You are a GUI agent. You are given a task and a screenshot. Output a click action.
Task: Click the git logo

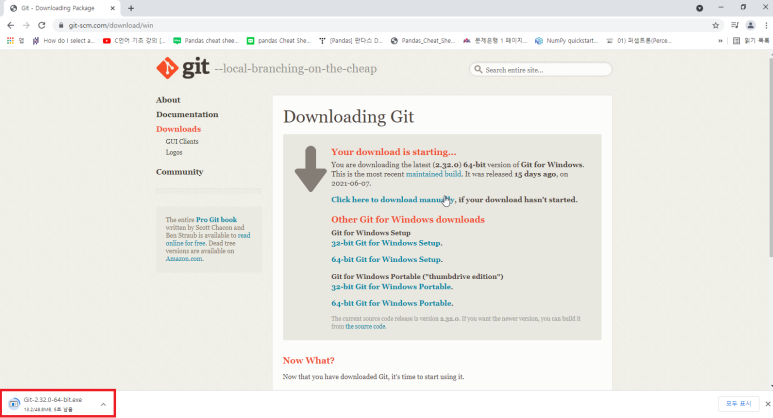[183, 68]
